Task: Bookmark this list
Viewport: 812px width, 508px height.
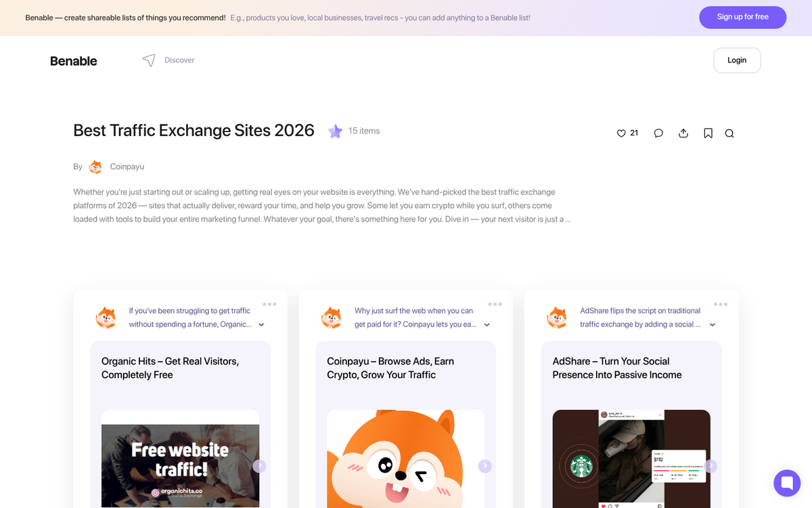Action: click(708, 133)
